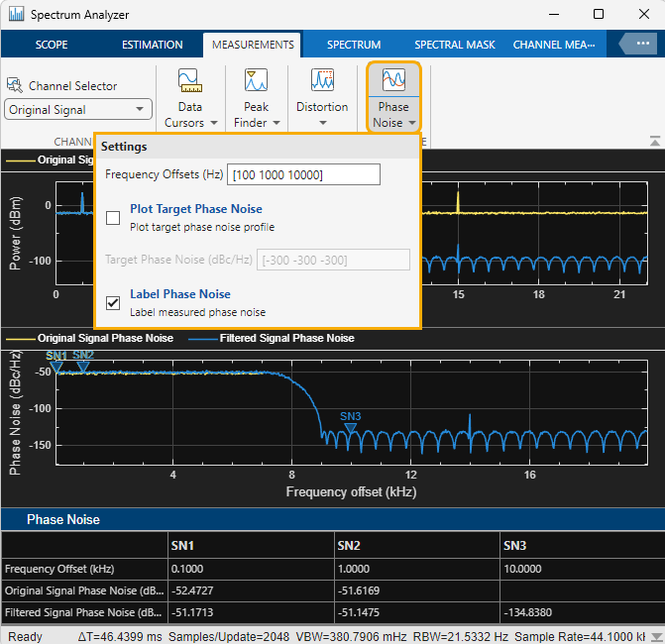Open the Spectral Mask tab
The image size is (665, 644).
(x=454, y=45)
